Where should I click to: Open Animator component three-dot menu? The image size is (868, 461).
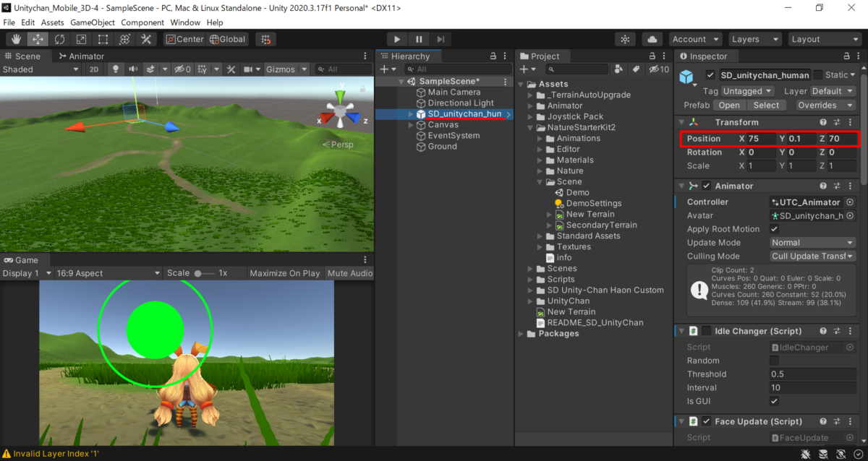tap(849, 186)
